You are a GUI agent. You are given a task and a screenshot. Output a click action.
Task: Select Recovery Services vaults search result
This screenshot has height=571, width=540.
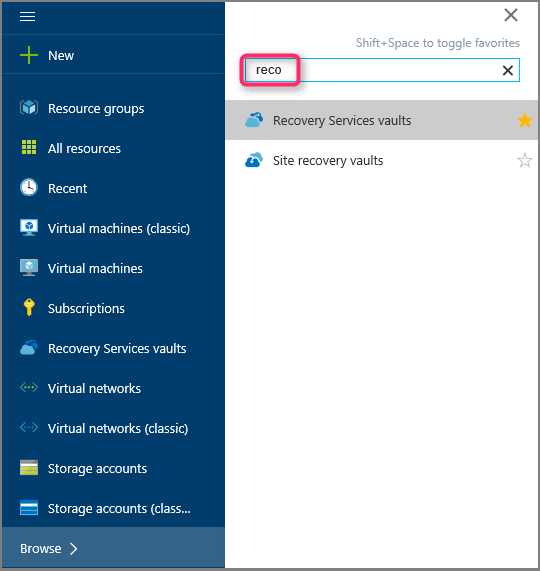381,120
